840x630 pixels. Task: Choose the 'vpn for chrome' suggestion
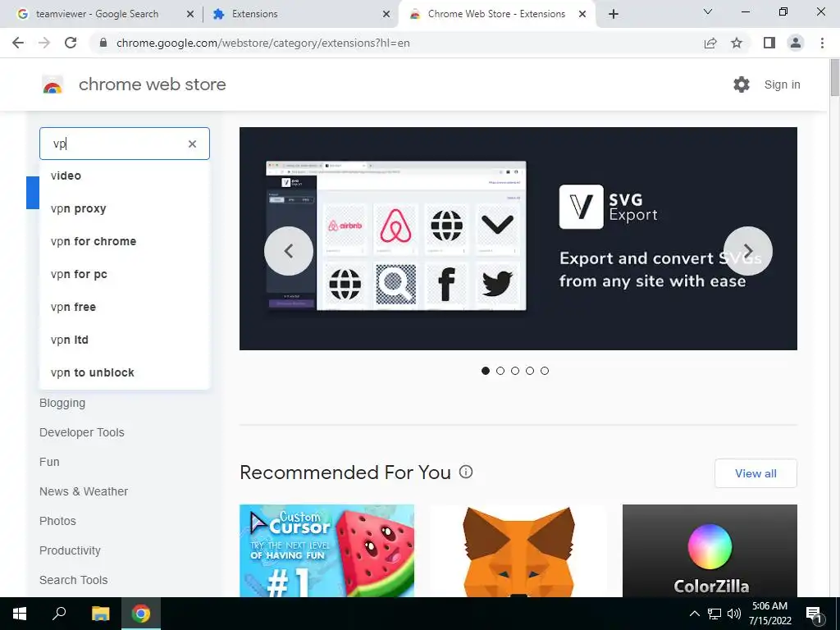point(125,241)
